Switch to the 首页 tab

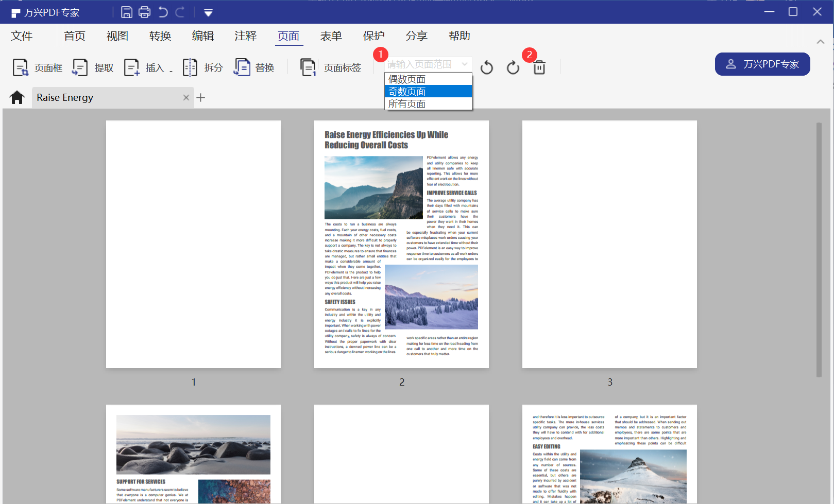75,36
